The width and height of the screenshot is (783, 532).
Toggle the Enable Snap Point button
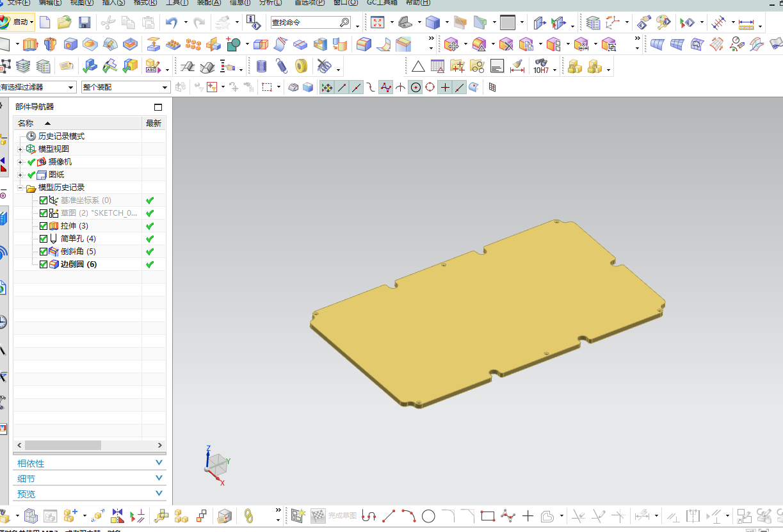(x=327, y=87)
